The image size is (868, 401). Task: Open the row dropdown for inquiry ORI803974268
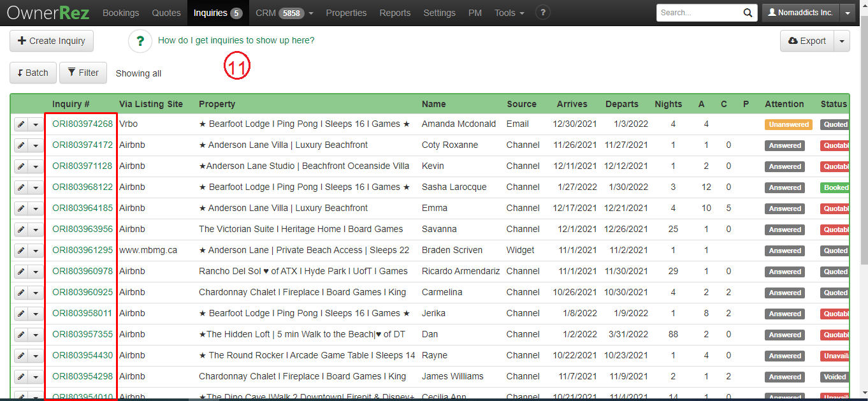click(36, 124)
